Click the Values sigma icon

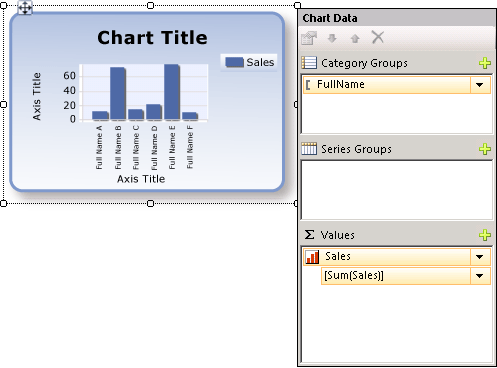[309, 234]
